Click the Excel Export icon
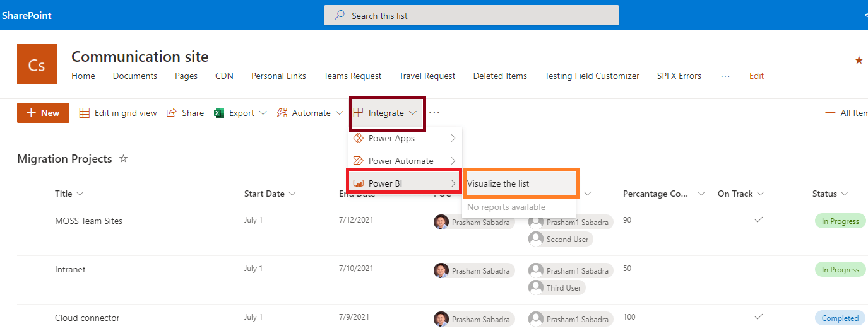Viewport: 868px width, 331px height. pos(219,113)
